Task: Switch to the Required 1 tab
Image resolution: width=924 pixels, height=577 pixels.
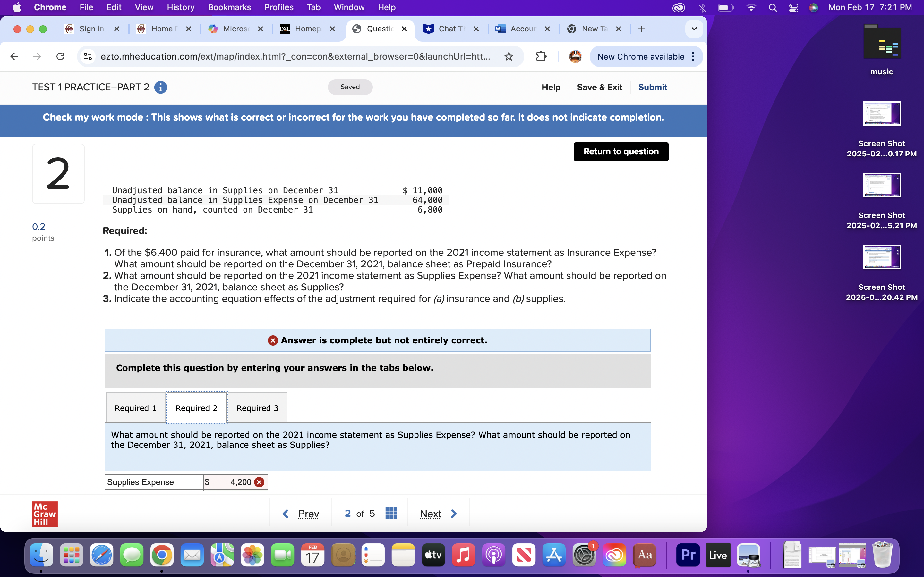Action: point(135,407)
